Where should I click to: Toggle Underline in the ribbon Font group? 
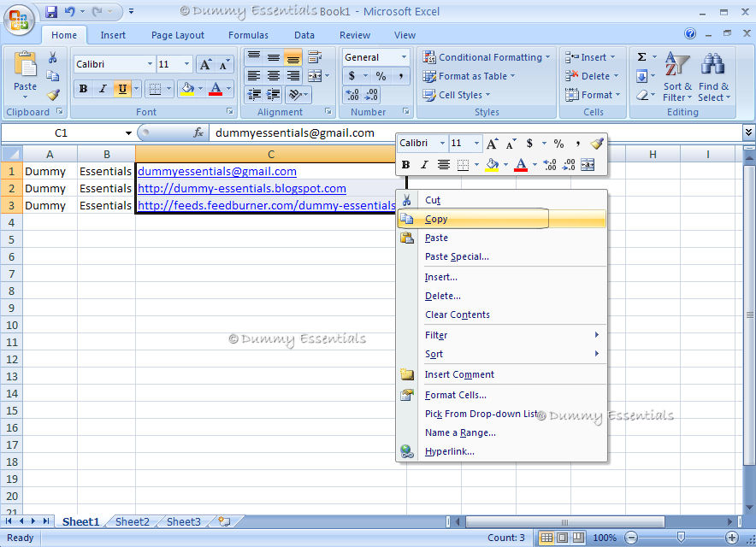[122, 89]
